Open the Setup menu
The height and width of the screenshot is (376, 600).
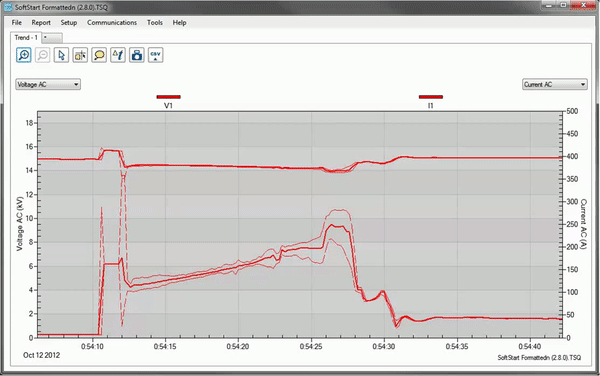tap(69, 23)
